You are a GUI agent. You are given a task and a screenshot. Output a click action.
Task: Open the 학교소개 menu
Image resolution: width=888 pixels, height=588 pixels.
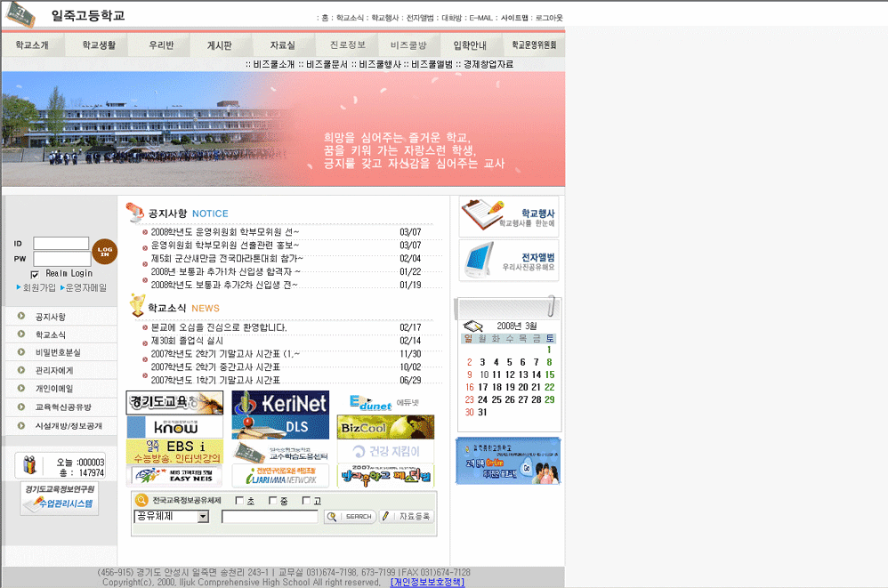[32, 44]
